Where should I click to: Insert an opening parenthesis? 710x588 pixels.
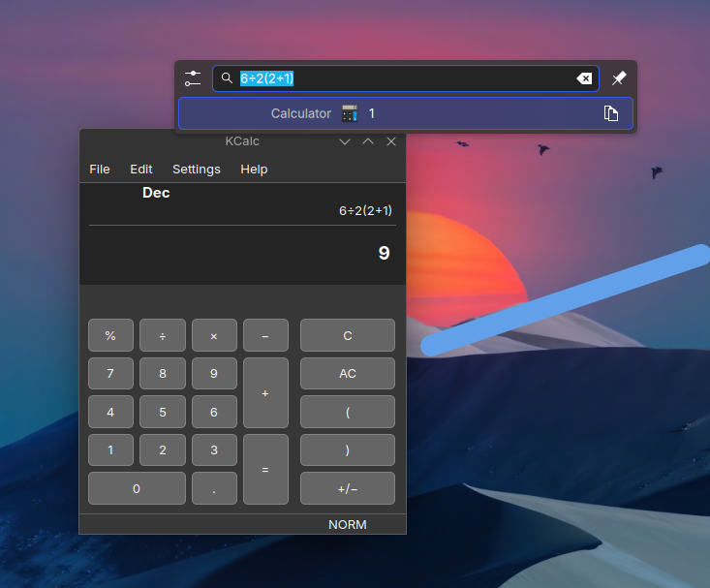click(348, 412)
